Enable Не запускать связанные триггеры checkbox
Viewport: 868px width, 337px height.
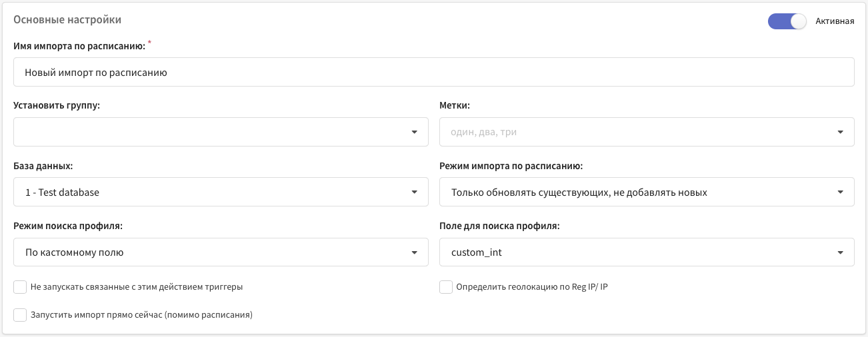pos(20,287)
